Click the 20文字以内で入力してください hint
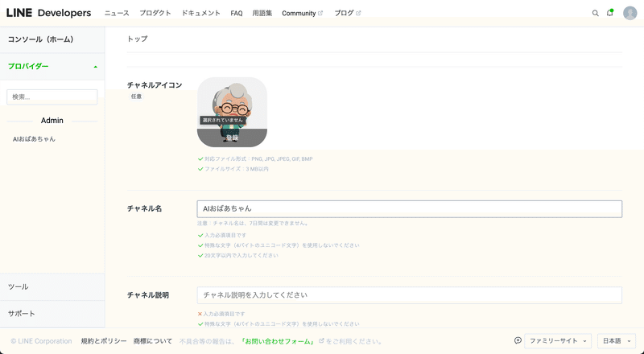 [x=242, y=255]
